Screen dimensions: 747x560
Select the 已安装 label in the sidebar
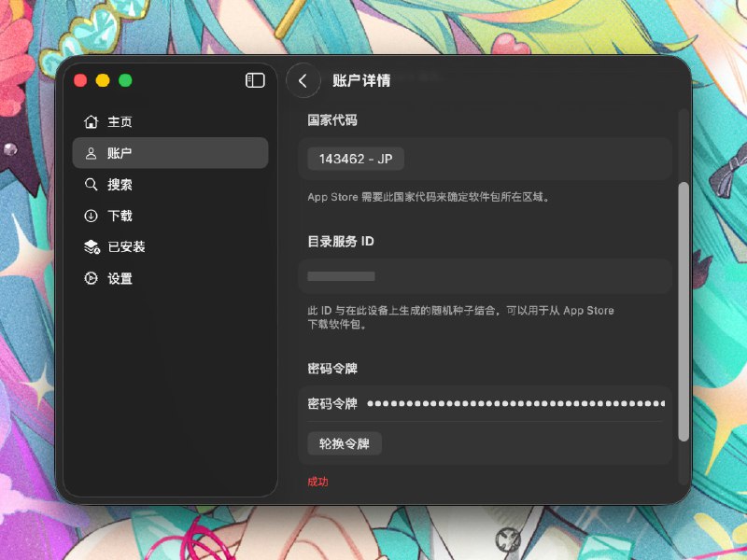[126, 247]
